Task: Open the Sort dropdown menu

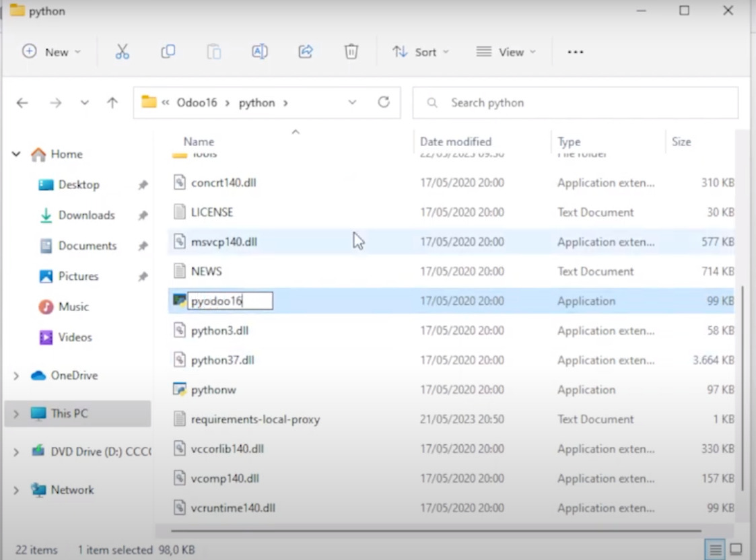Action: [x=421, y=52]
